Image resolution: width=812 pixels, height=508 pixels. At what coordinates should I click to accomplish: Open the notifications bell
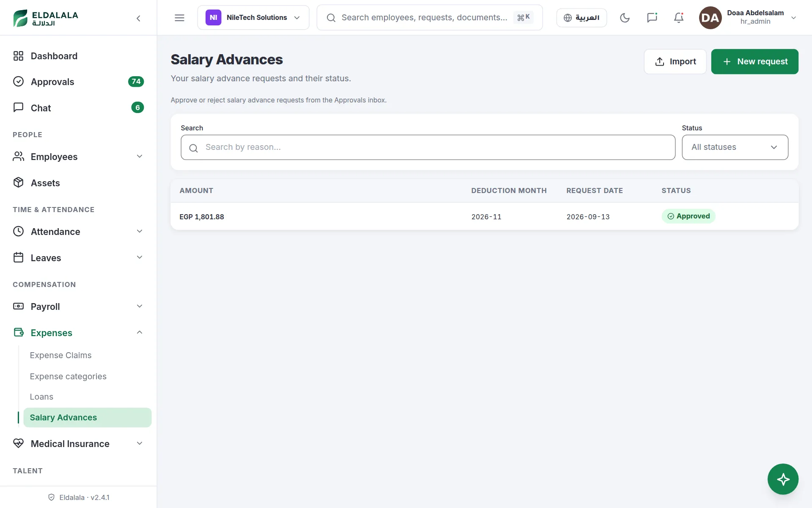(679, 18)
